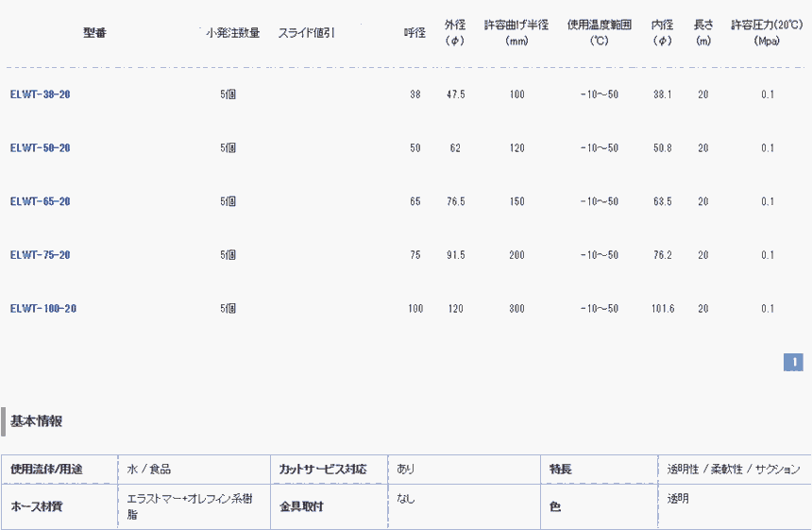The width and height of the screenshot is (812, 530).
Task: Click the ホース材質 label cell
Action: pyautogui.click(x=36, y=507)
